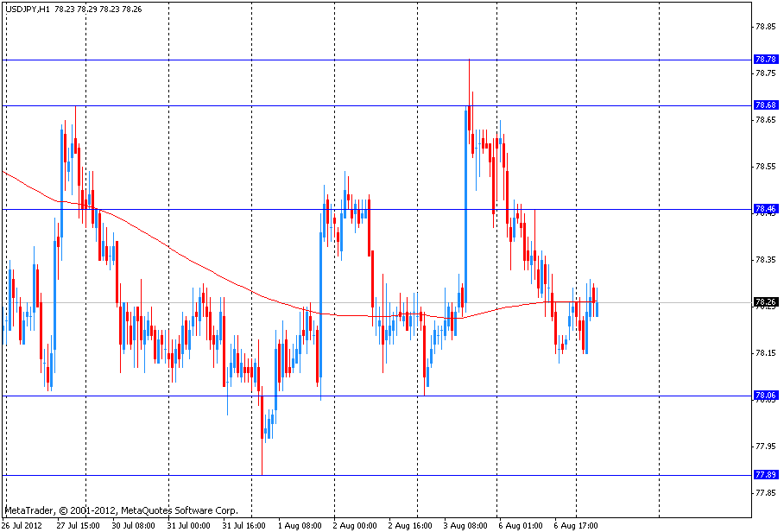The height and width of the screenshot is (532, 784).
Task: Select the 78.55 price scale value
Action: click(765, 166)
